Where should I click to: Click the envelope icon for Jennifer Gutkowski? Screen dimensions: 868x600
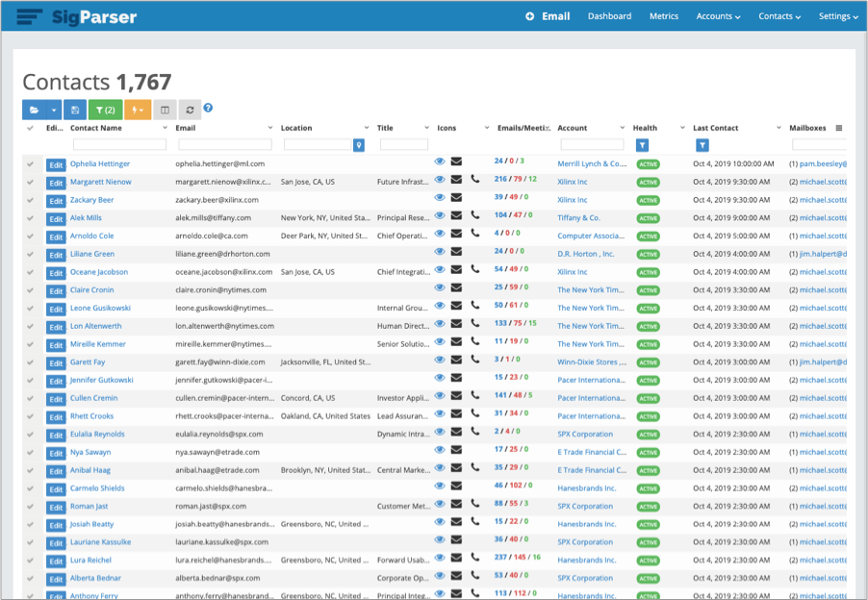pyautogui.click(x=456, y=378)
